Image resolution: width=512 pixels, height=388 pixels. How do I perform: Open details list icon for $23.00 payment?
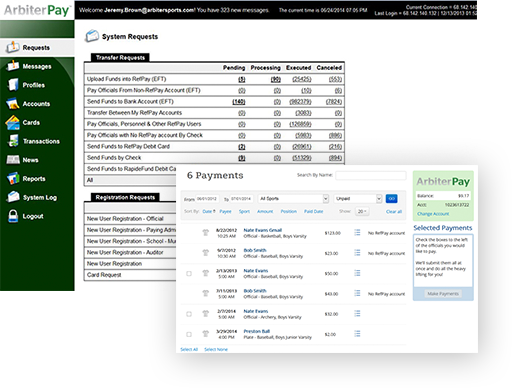pos(357,253)
